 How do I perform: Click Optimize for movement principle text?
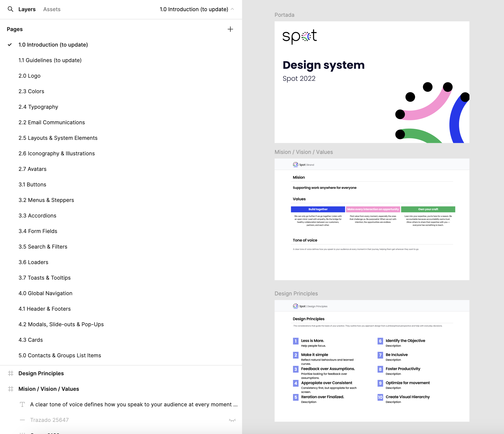point(408,383)
